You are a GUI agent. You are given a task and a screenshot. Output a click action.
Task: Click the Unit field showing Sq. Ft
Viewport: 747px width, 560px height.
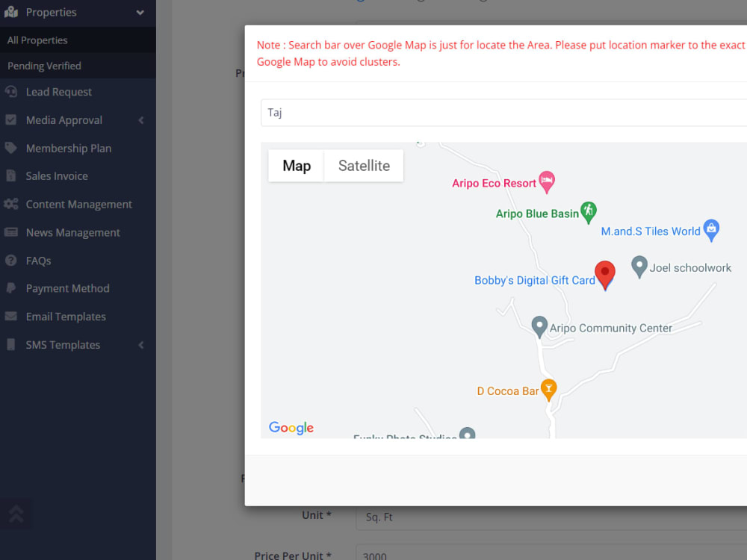coord(551,517)
